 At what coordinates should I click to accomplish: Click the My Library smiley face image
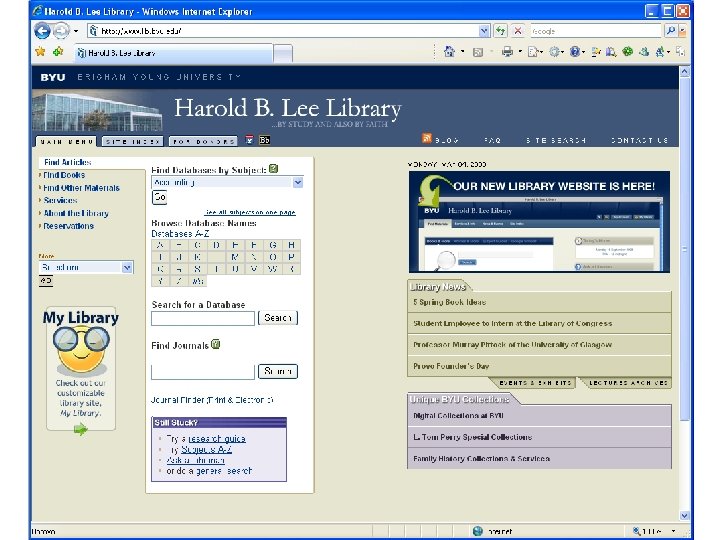click(x=81, y=351)
